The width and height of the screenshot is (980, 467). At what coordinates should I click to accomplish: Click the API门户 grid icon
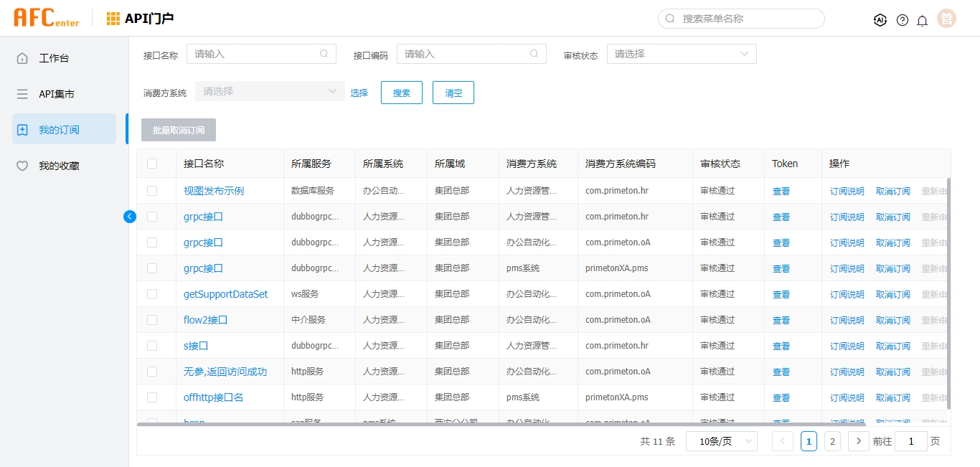click(113, 19)
